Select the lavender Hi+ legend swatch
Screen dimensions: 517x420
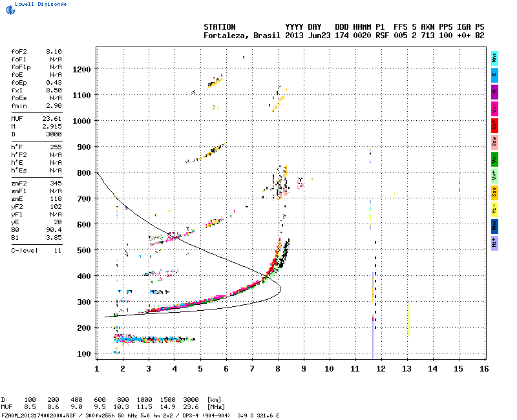click(x=494, y=244)
